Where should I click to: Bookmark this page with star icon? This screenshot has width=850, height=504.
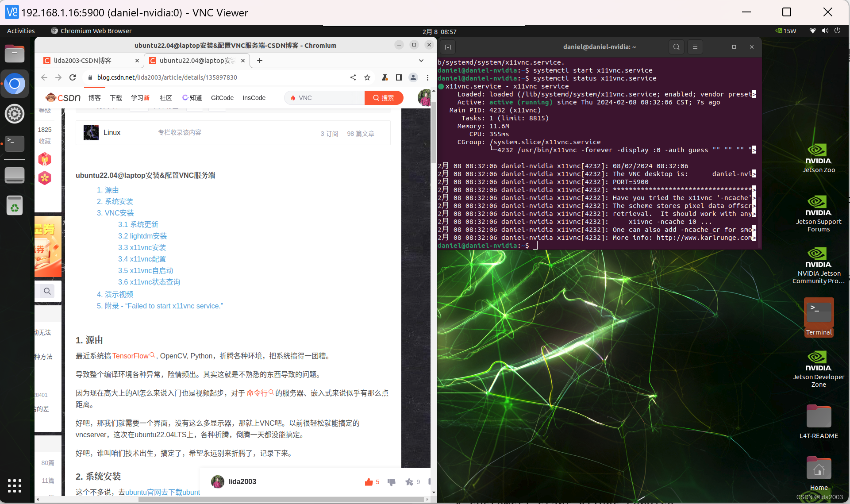pyautogui.click(x=367, y=77)
